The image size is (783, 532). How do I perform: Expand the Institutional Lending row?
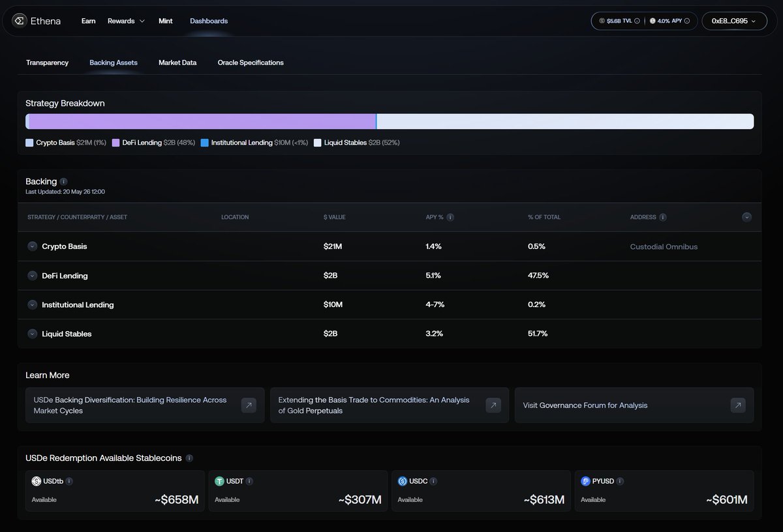[x=32, y=304]
